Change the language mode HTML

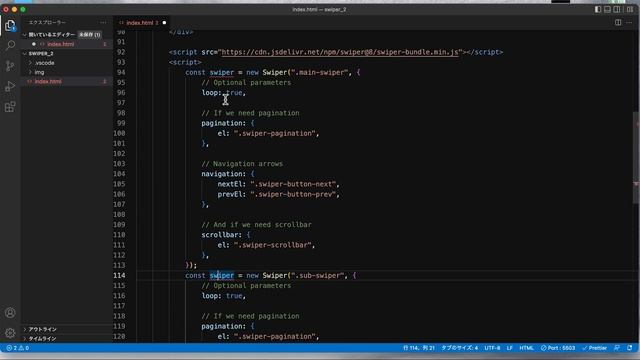(x=526, y=348)
